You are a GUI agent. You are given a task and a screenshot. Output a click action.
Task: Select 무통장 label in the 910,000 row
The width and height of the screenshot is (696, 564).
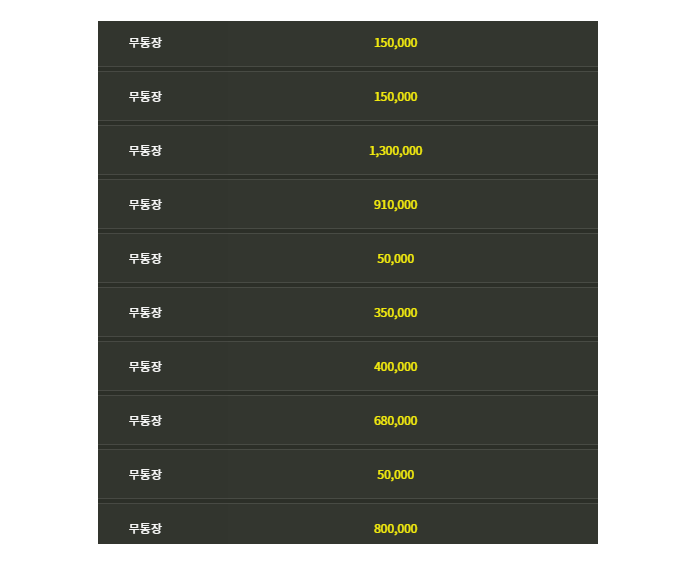click(145, 205)
